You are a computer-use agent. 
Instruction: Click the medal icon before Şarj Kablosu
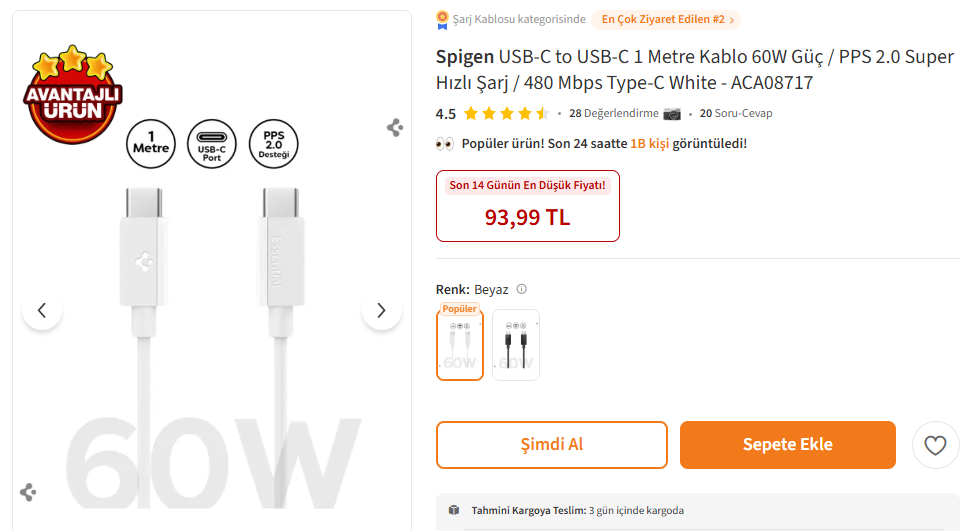coord(442,19)
